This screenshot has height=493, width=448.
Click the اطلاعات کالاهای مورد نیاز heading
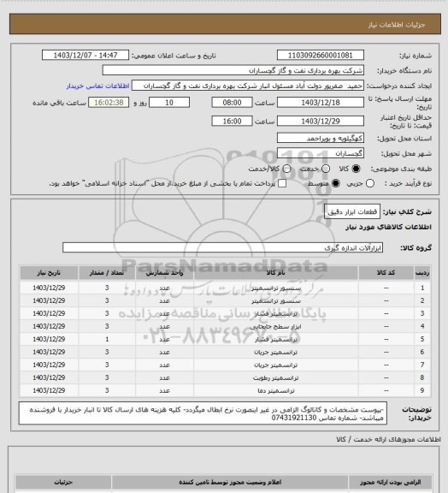click(388, 227)
